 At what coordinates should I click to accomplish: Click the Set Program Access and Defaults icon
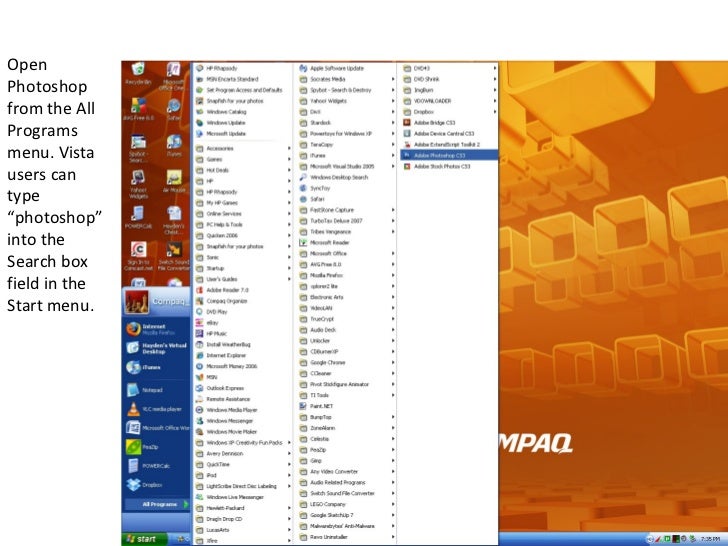[200, 90]
